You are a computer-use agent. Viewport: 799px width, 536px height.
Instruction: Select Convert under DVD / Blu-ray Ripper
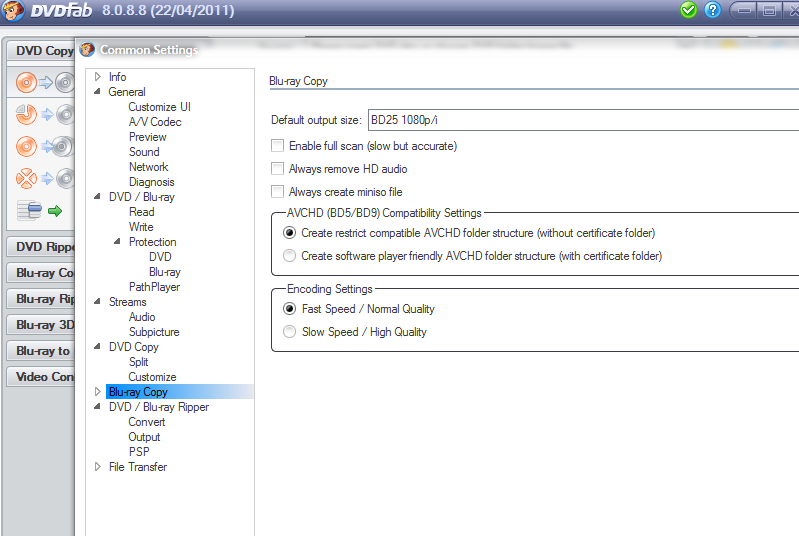(x=147, y=422)
